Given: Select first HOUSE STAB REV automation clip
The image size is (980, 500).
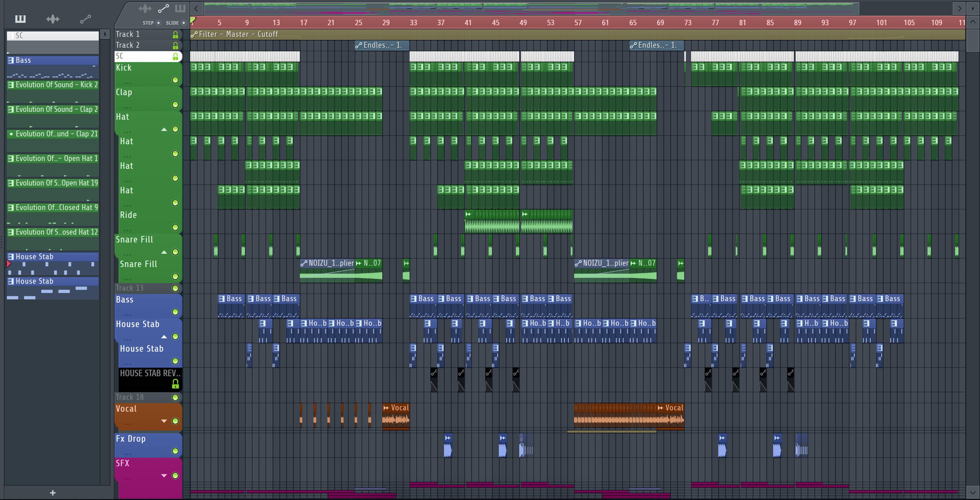Looking at the screenshot, I should tap(434, 380).
